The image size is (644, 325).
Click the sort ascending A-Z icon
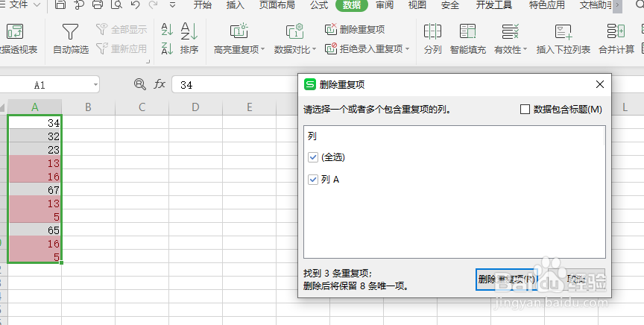click(167, 29)
